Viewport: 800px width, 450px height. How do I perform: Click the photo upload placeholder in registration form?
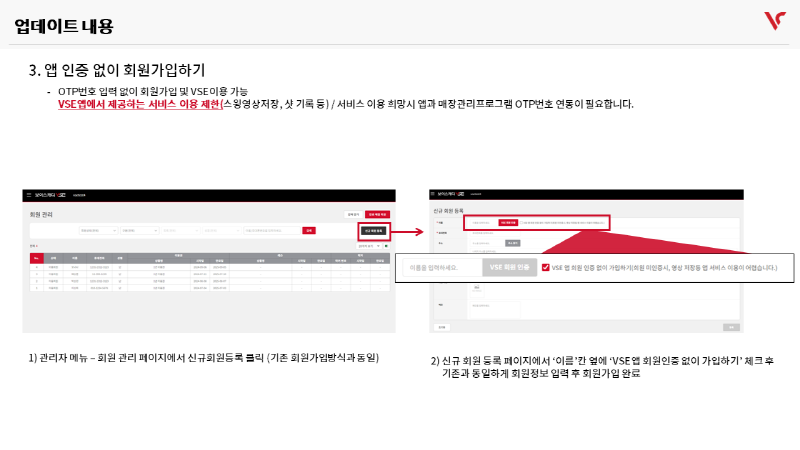[477, 290]
